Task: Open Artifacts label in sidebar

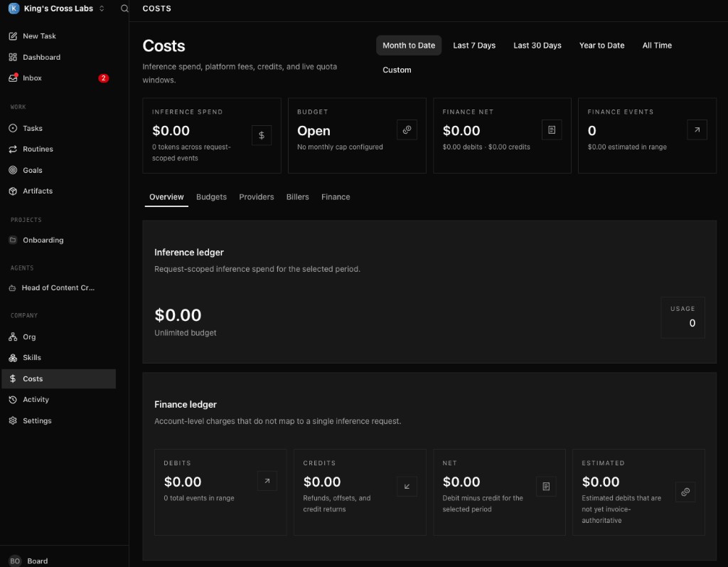Action: point(38,191)
